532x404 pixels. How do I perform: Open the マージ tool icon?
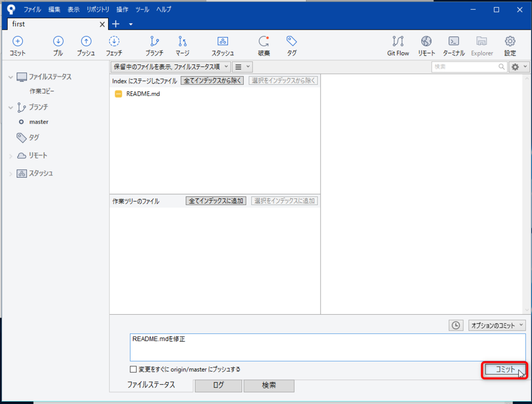coord(182,46)
